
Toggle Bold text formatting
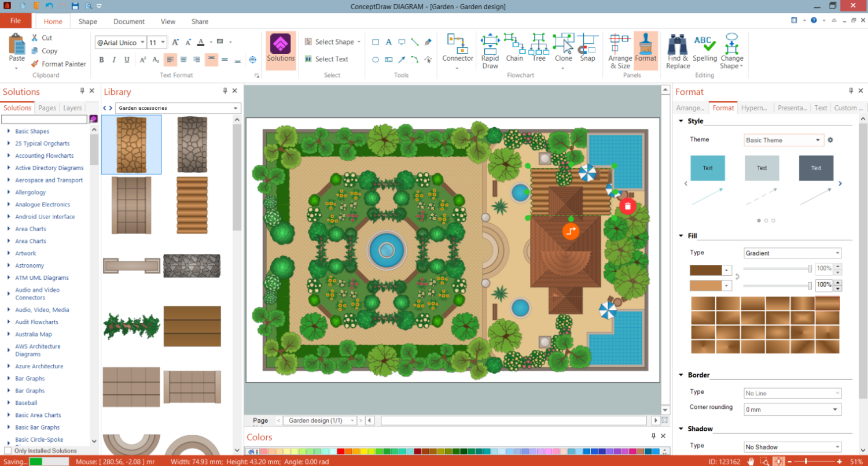pyautogui.click(x=101, y=60)
